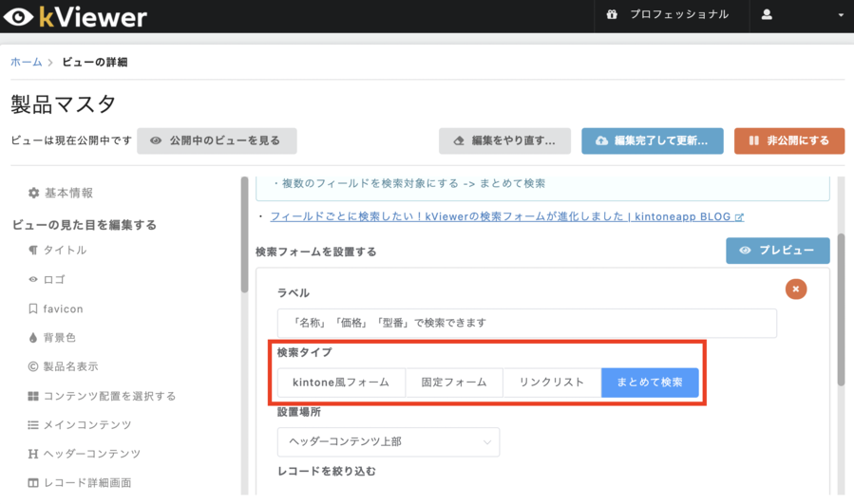Open the kintoneapp BLOG search form link

tap(501, 216)
